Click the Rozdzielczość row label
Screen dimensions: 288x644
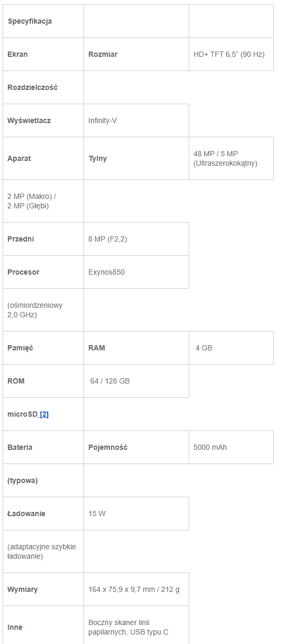pos(33,87)
